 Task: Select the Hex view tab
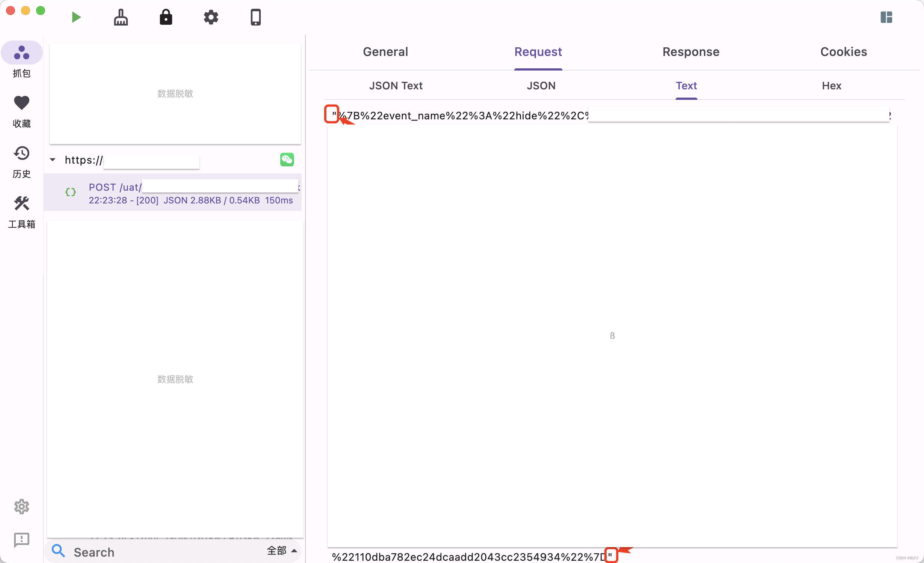[x=831, y=86]
